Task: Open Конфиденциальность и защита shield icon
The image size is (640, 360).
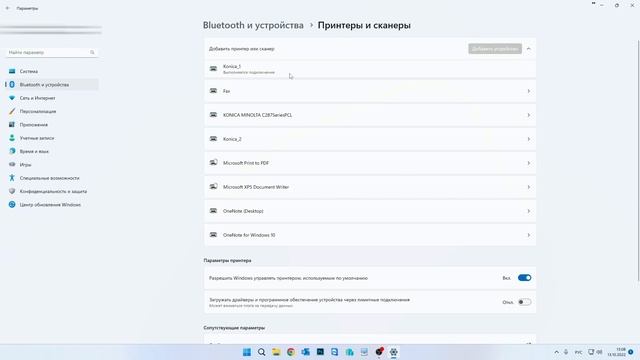Action: point(12,191)
